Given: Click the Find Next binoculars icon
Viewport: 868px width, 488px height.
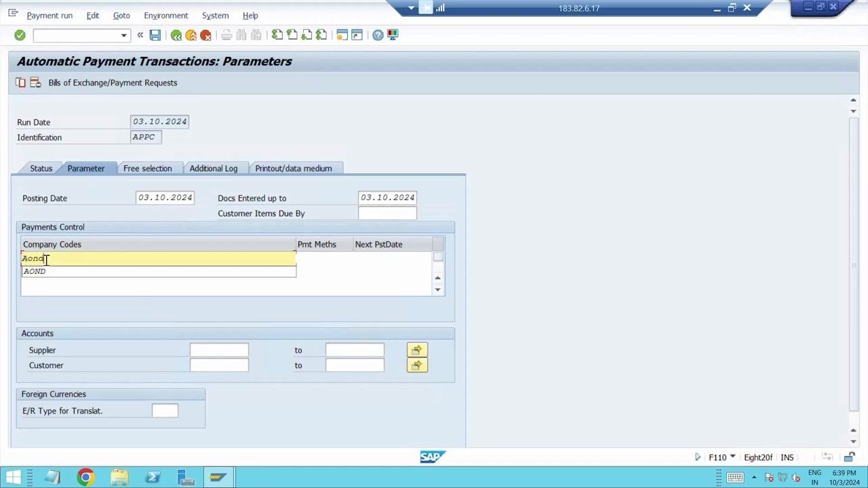Looking at the screenshot, I should 256,35.
